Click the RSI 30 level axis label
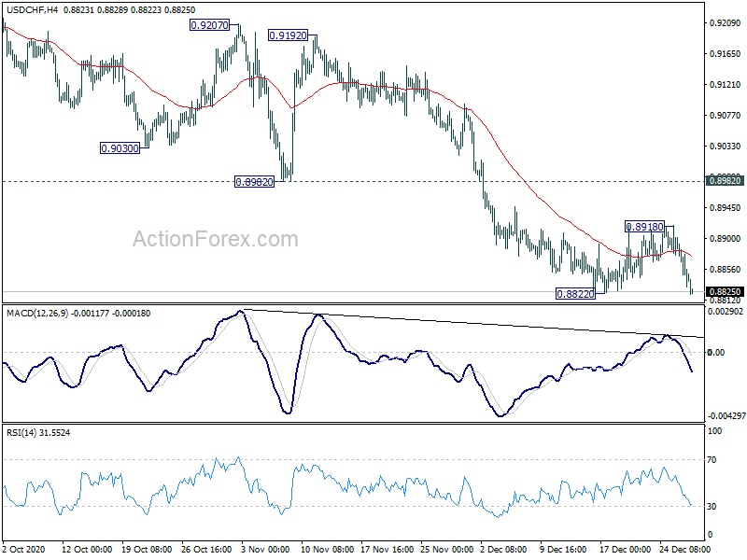Image resolution: width=747 pixels, height=560 pixels. (712, 506)
